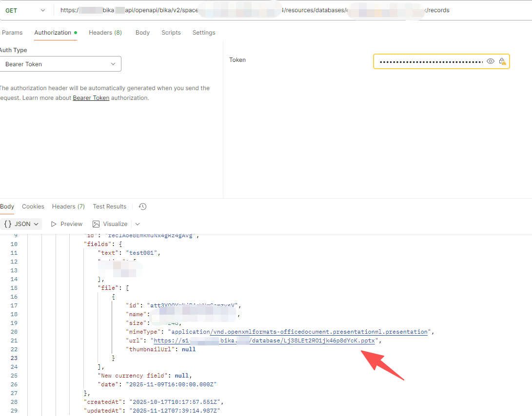Click the lock warning icon in Token field

click(x=502, y=61)
